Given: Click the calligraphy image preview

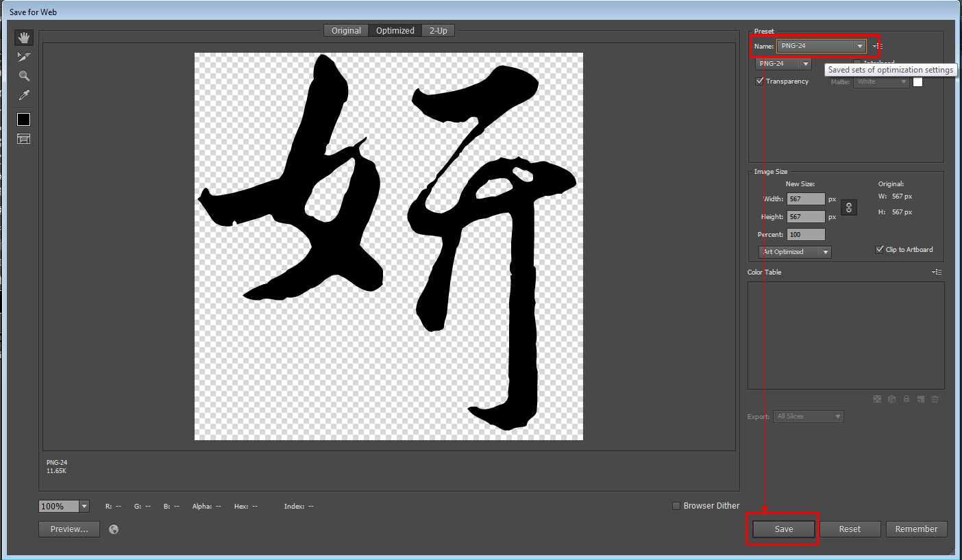Looking at the screenshot, I should click(389, 246).
